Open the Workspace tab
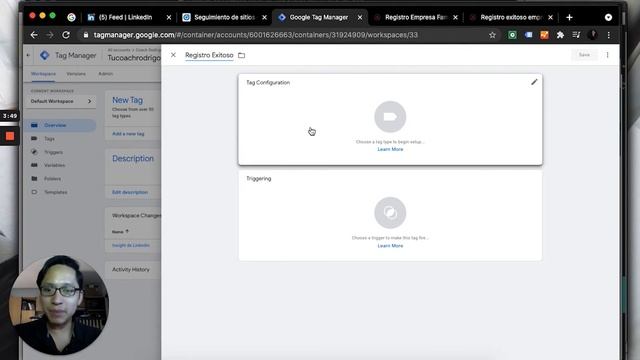Viewport: 640px width, 360px height. click(x=43, y=74)
